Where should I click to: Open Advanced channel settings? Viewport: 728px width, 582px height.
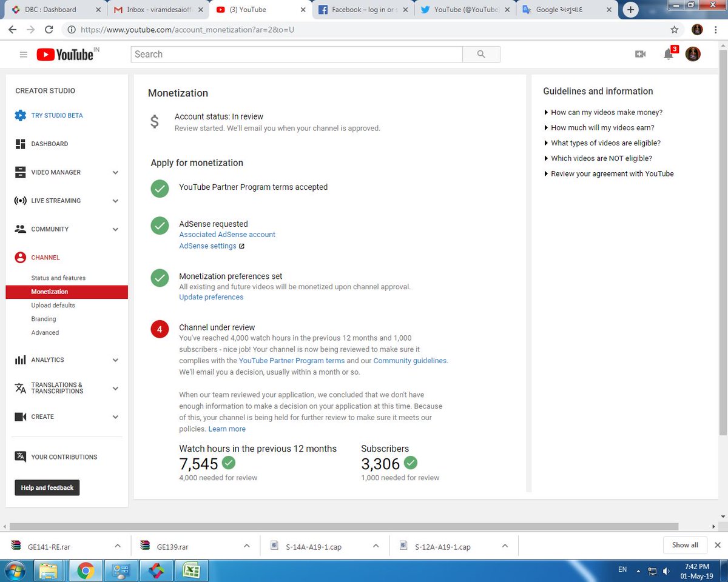tap(45, 332)
